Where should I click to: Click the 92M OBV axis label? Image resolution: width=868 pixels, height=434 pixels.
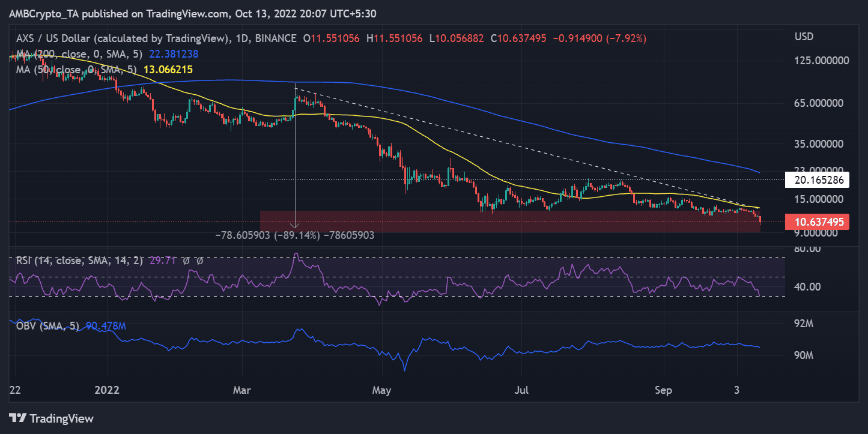804,324
